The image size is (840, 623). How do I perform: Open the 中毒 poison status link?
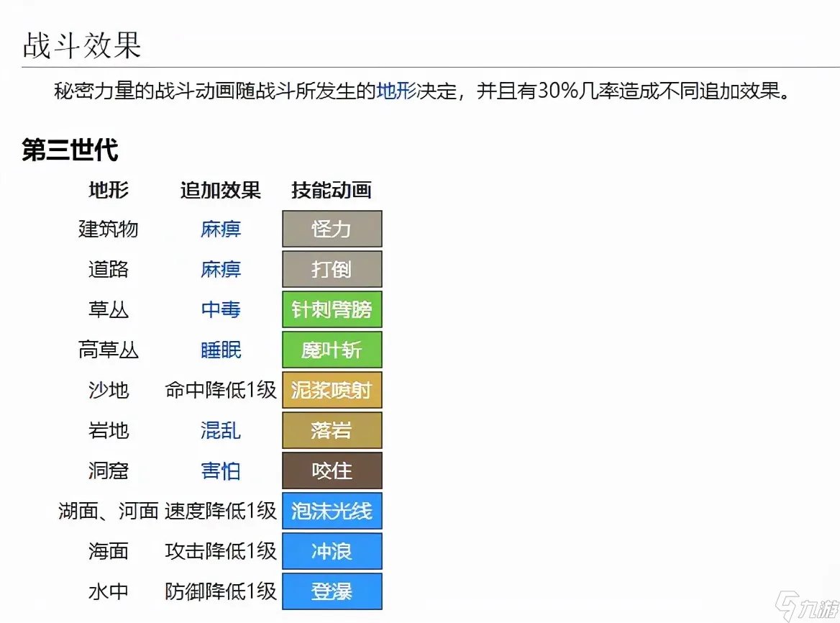click(x=220, y=309)
